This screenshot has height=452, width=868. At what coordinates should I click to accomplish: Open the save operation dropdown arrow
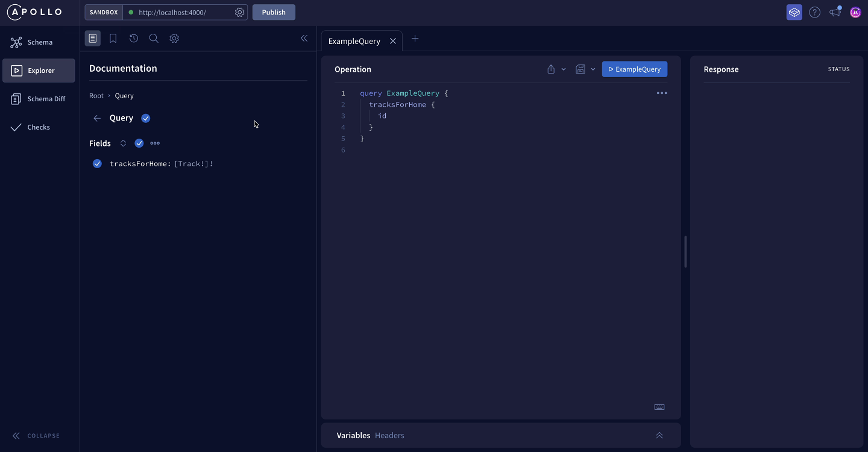click(x=593, y=69)
